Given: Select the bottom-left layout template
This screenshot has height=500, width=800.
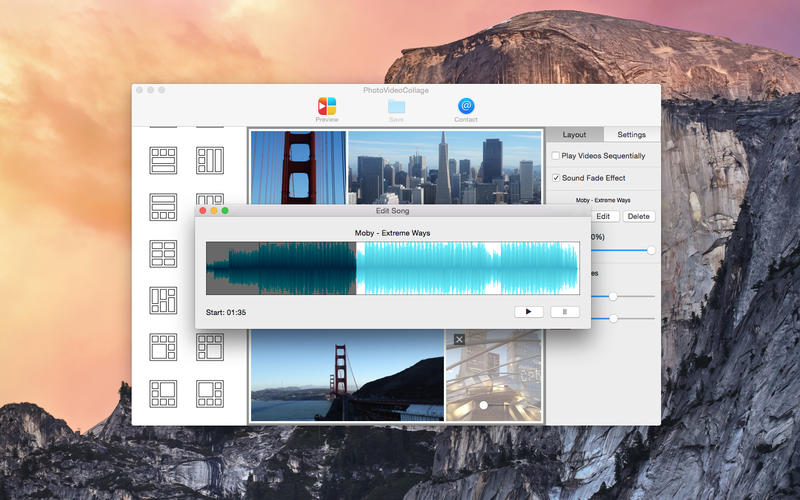Looking at the screenshot, I should pos(163,392).
